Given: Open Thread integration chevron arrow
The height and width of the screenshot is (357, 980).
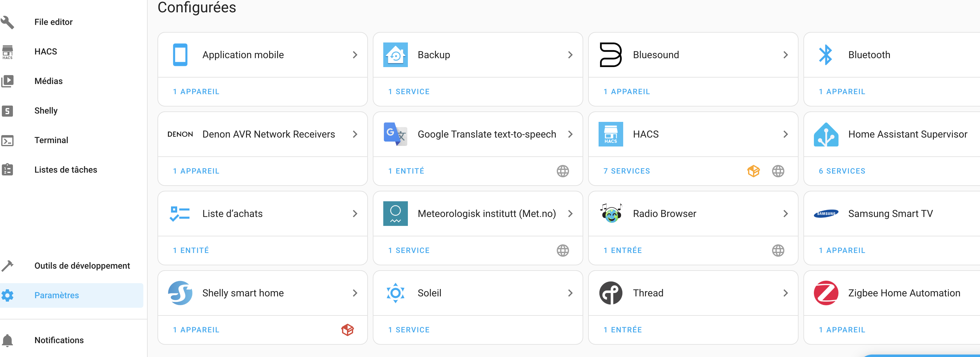Looking at the screenshot, I should click(786, 293).
